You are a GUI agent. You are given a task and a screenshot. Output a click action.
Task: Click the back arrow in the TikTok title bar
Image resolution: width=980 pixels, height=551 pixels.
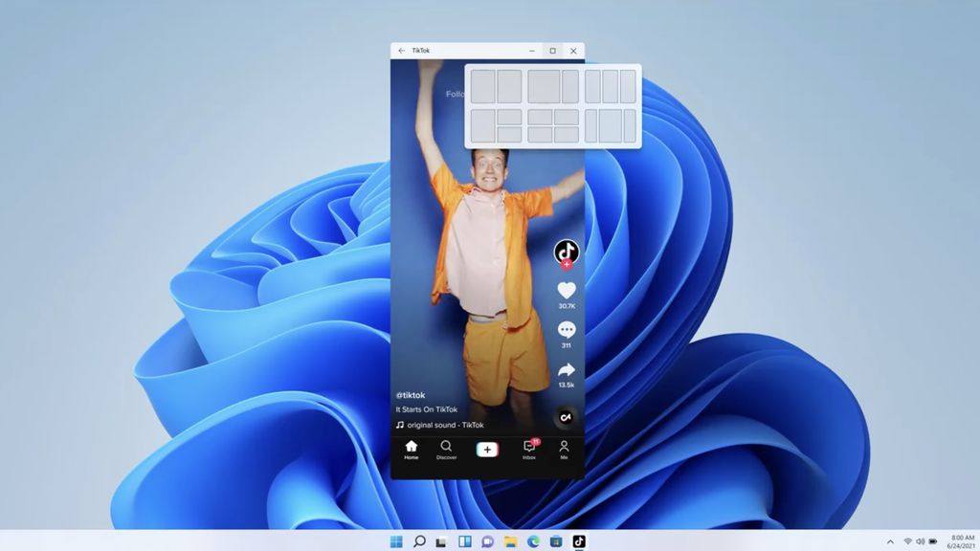[x=400, y=50]
